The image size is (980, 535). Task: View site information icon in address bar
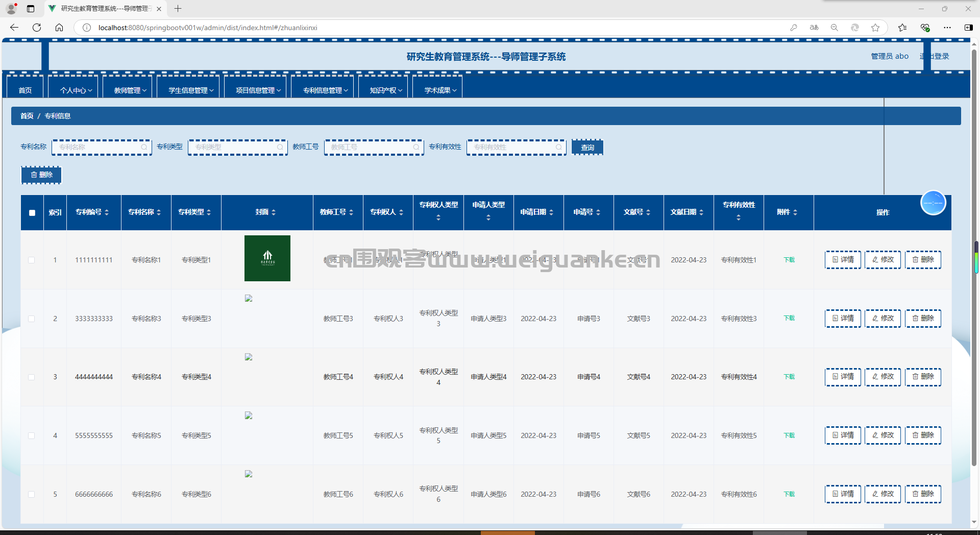coord(87,28)
